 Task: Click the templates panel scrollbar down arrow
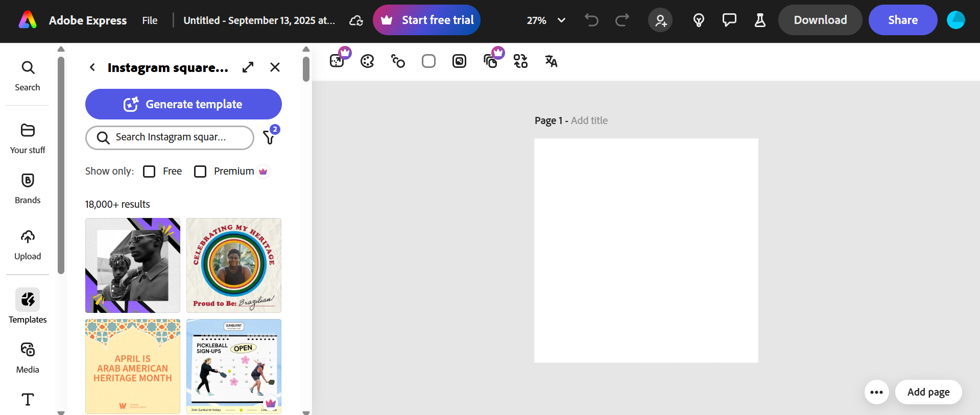click(306, 412)
